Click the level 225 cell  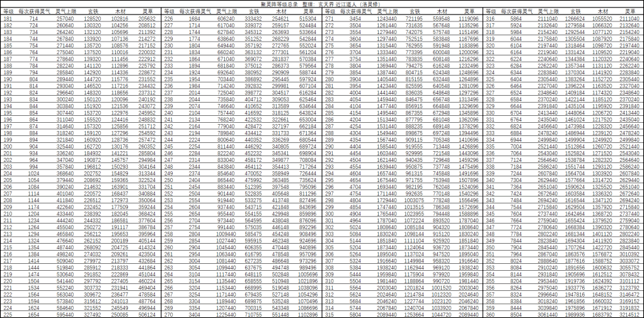[8, 314]
